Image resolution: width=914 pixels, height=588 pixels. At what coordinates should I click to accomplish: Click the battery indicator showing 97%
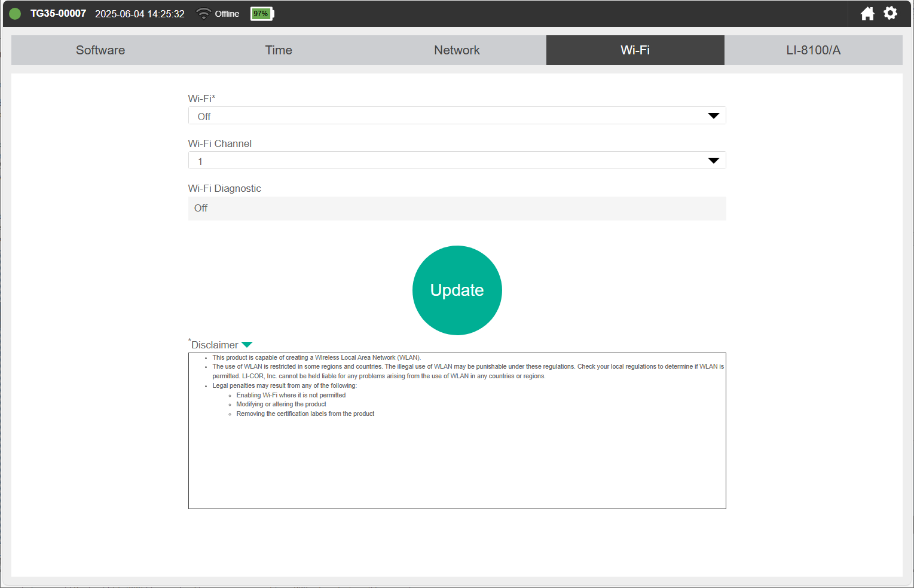pyautogui.click(x=262, y=14)
